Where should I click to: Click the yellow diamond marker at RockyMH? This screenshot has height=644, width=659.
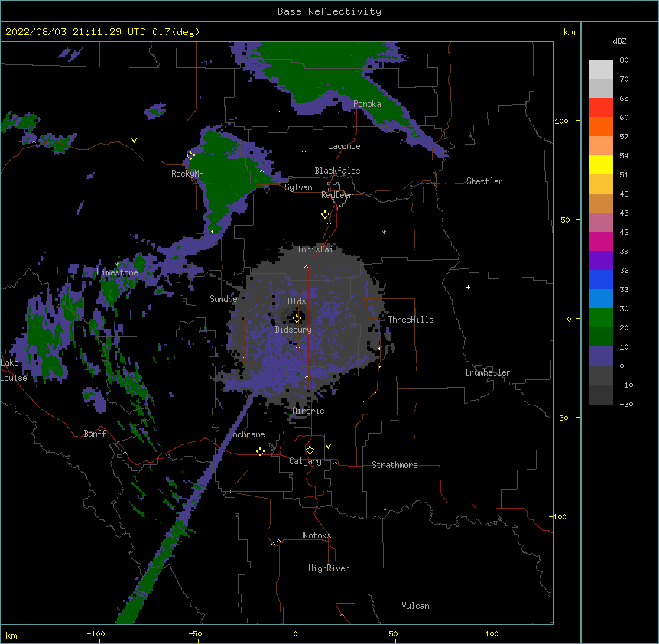[x=190, y=155]
